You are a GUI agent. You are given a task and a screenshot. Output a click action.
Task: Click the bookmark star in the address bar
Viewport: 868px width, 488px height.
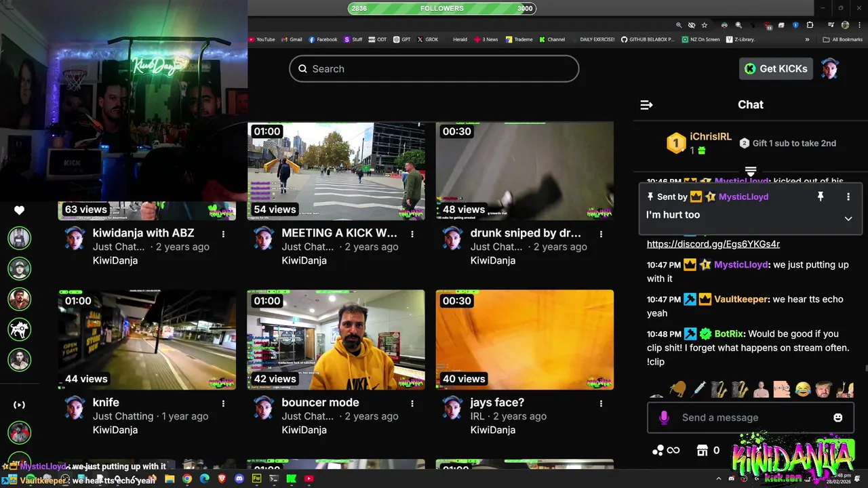(705, 25)
